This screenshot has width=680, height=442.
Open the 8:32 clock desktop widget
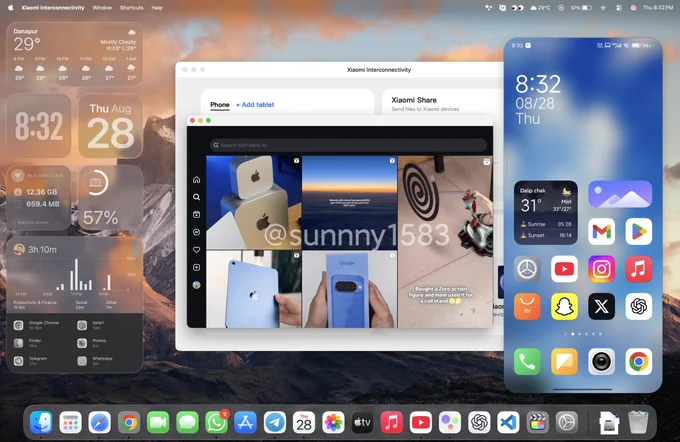point(39,126)
